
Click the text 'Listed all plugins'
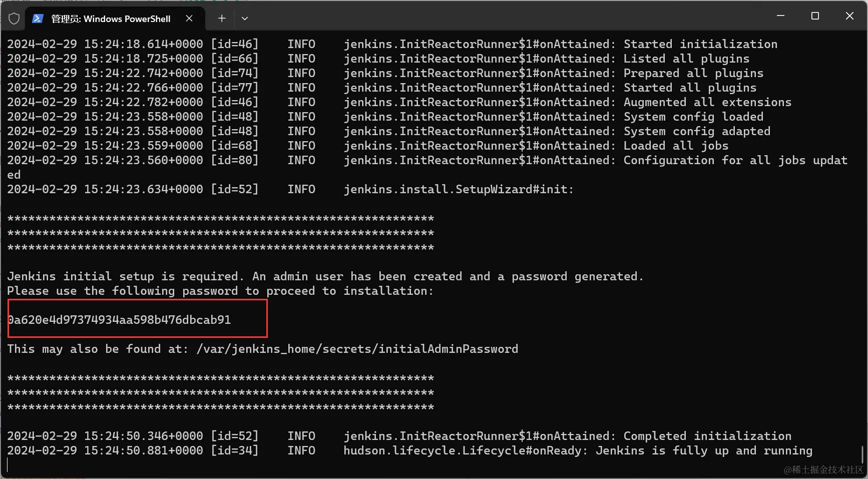point(686,59)
